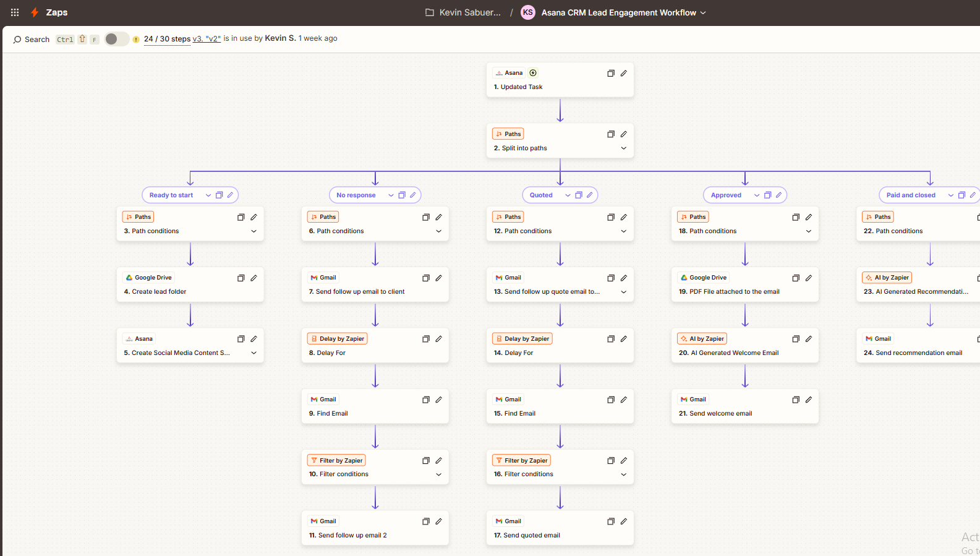Duplicate the No response path
This screenshot has width=980, height=556.
click(402, 195)
